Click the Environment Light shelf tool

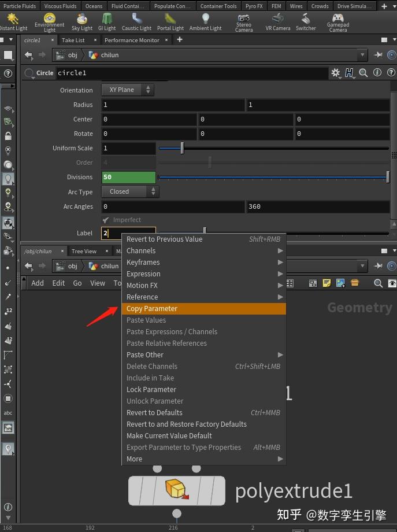(x=49, y=21)
